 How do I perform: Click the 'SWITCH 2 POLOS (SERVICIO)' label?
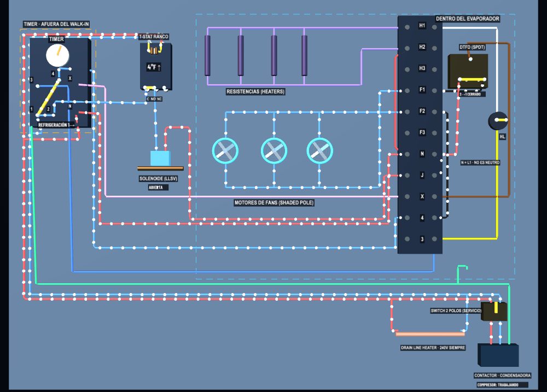pos(456,311)
